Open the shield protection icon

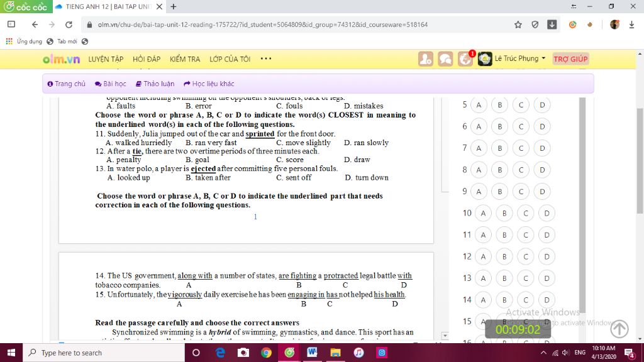(x=535, y=25)
